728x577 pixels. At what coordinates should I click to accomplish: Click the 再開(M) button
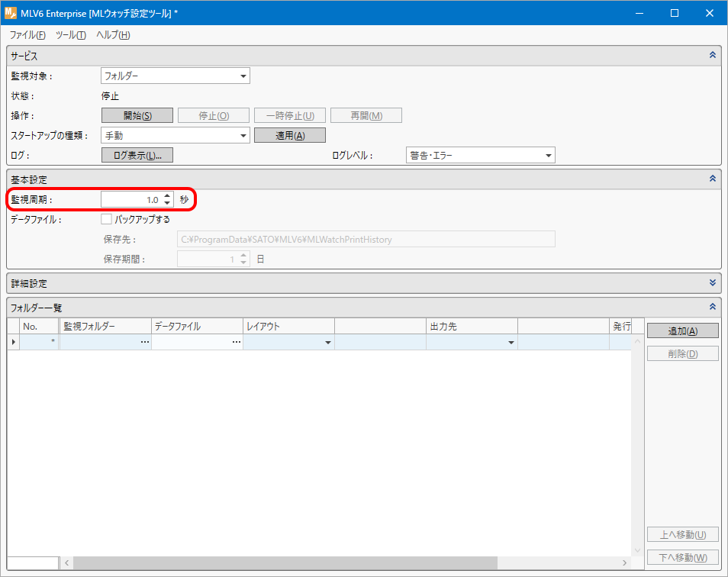366,115
